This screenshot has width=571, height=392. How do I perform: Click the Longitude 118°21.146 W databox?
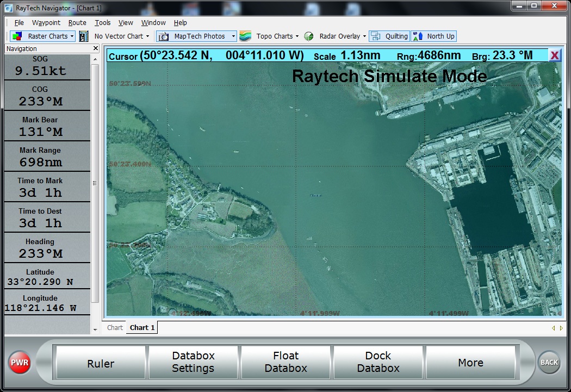coord(47,303)
